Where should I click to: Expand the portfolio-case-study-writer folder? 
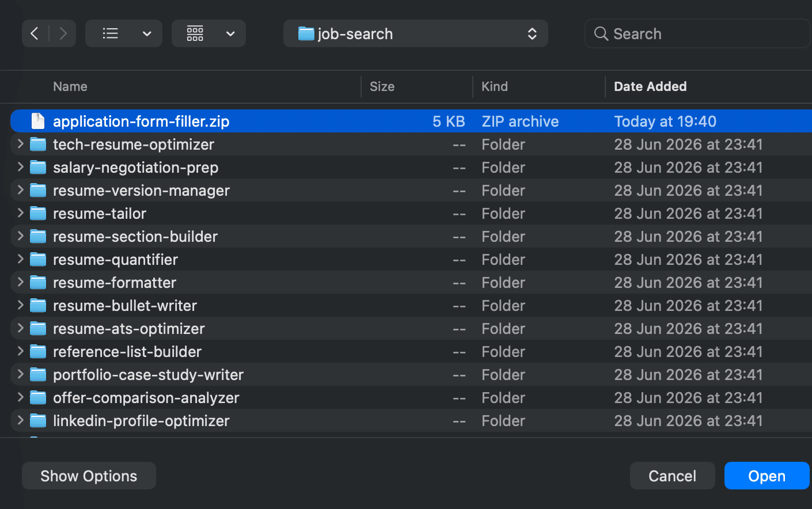coord(20,374)
